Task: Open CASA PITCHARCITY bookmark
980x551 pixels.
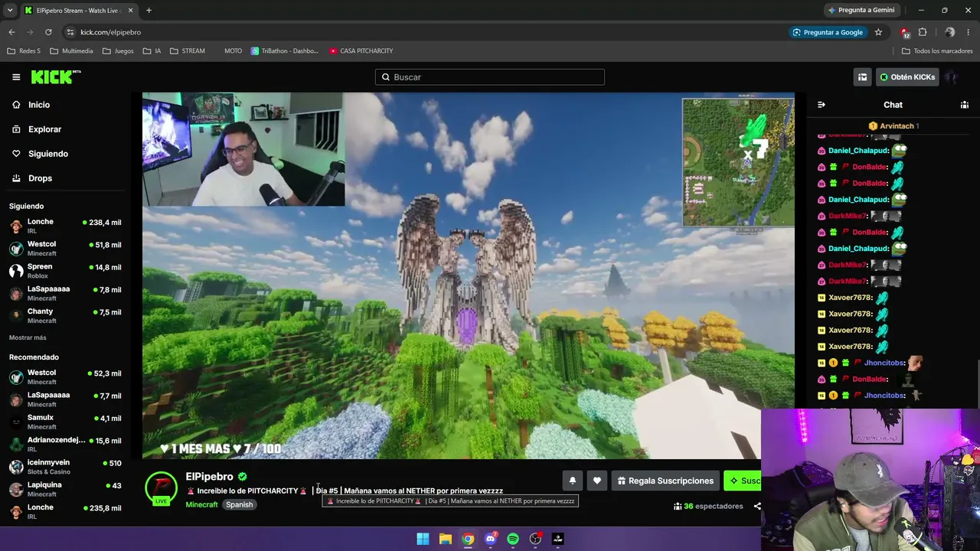Action: coord(361,51)
